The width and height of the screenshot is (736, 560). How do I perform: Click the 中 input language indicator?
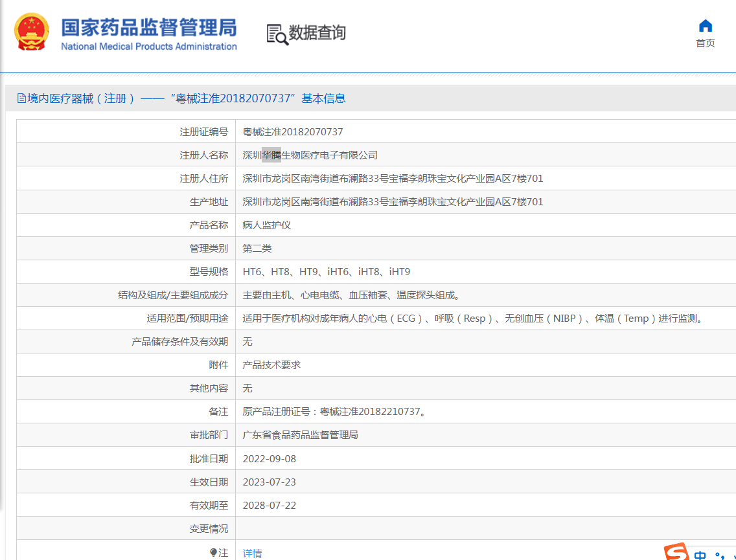[700, 555]
